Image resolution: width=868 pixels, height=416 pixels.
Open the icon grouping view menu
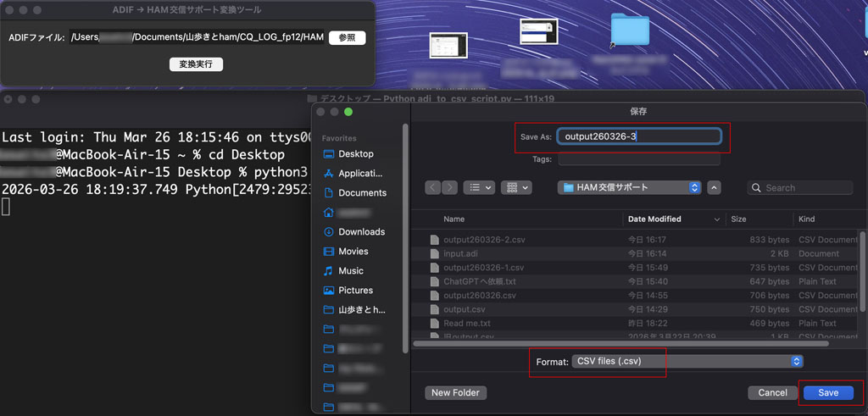pyautogui.click(x=516, y=187)
